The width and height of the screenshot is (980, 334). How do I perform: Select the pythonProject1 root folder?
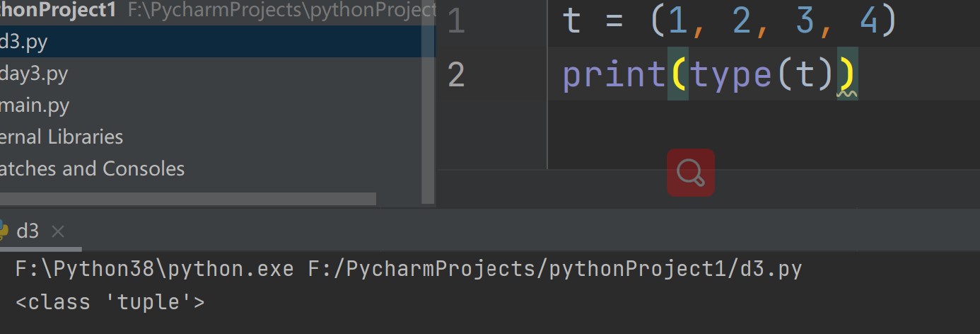(x=57, y=10)
